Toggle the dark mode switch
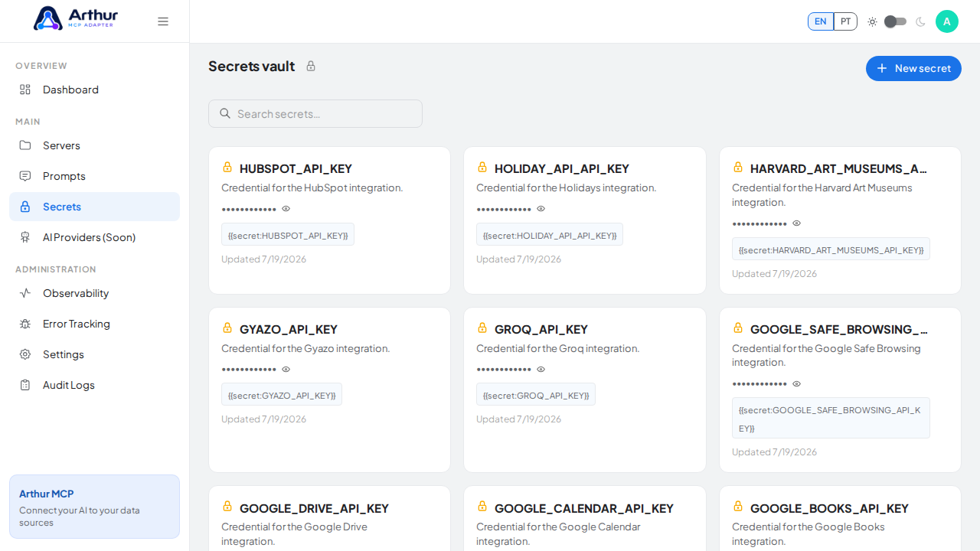 (x=896, y=21)
